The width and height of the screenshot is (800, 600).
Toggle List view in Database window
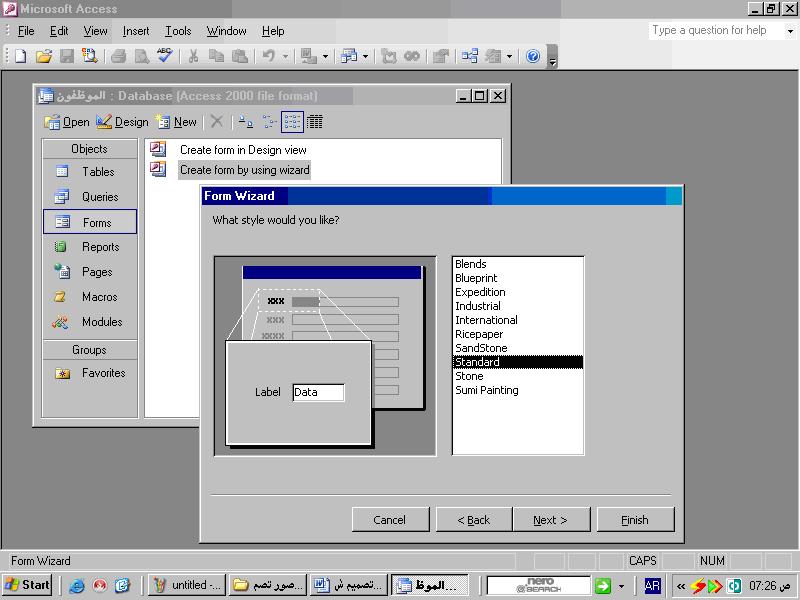(292, 122)
